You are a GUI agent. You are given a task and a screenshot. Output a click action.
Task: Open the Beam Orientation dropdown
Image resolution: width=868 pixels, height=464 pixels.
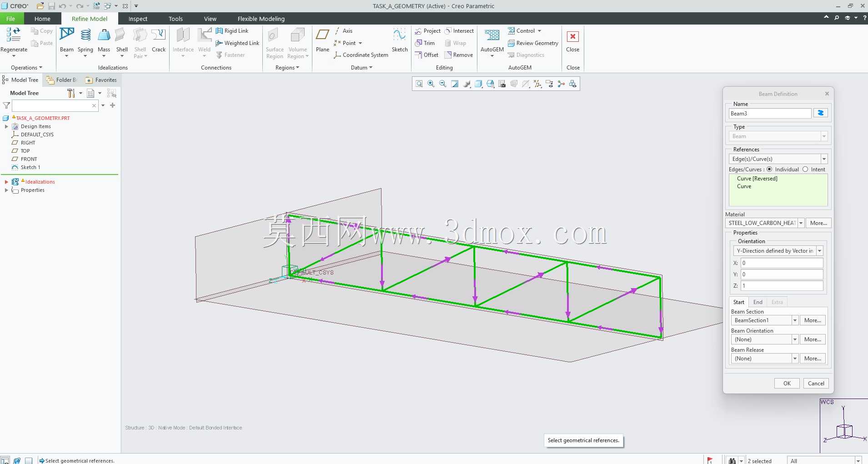(x=795, y=339)
